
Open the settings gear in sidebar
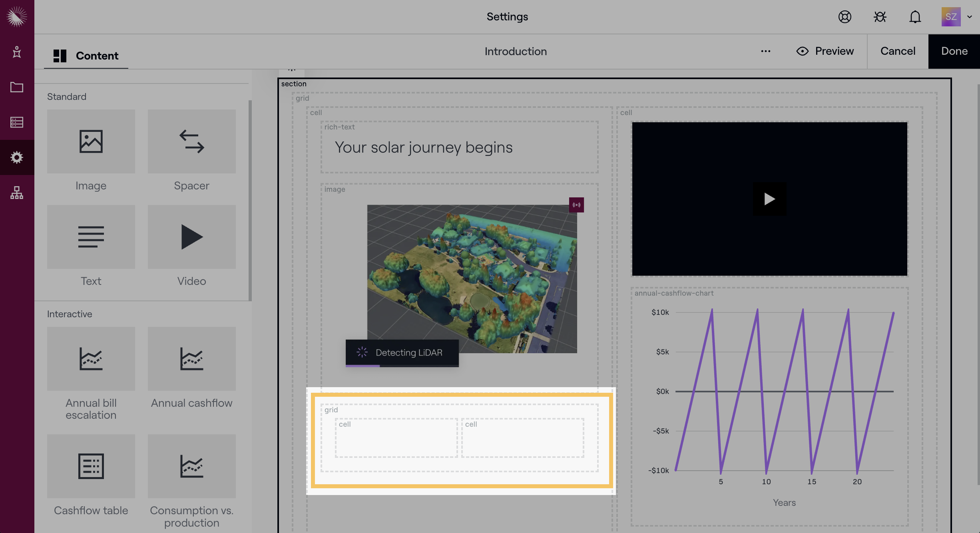[x=17, y=157]
